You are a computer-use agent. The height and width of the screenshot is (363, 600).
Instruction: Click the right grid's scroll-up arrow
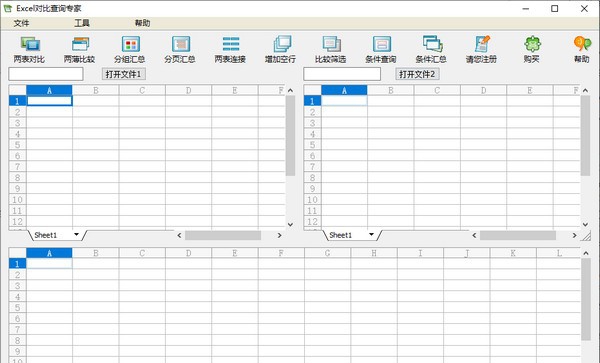585,91
